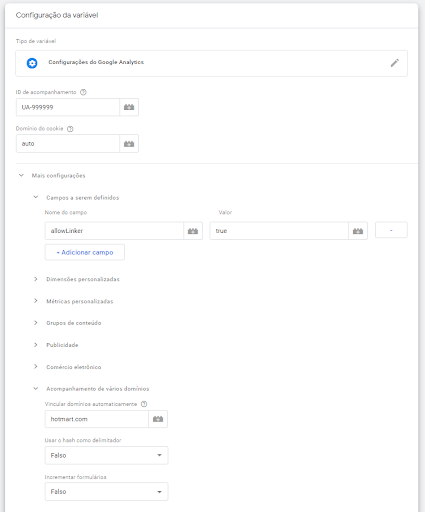Click the variable picker icon next to hotmart.com
Screen dimensions: 425x512
point(158,419)
